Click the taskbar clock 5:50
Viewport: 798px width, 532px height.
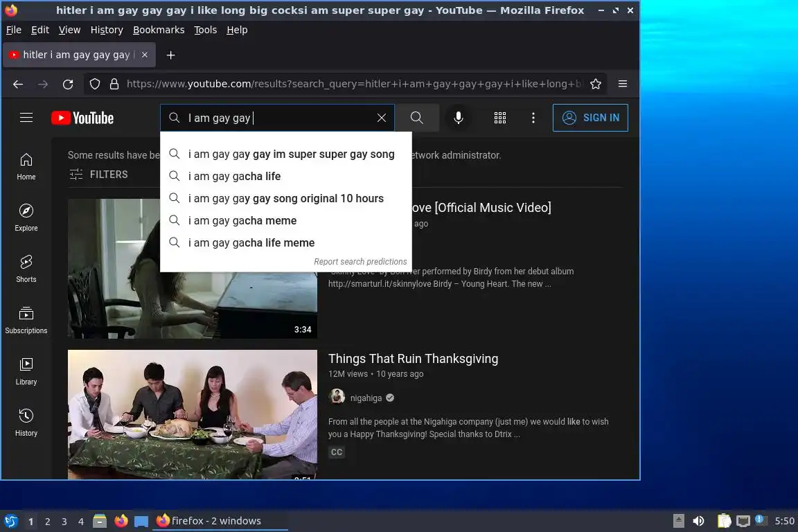coord(784,521)
